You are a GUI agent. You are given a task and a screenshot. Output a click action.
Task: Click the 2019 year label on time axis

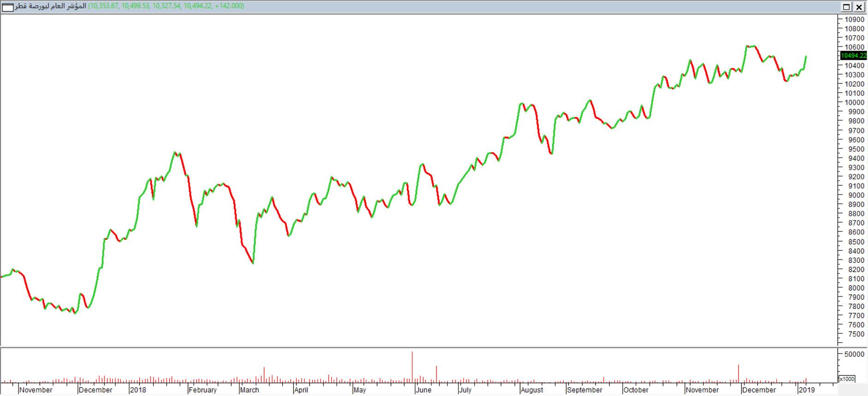click(x=807, y=390)
